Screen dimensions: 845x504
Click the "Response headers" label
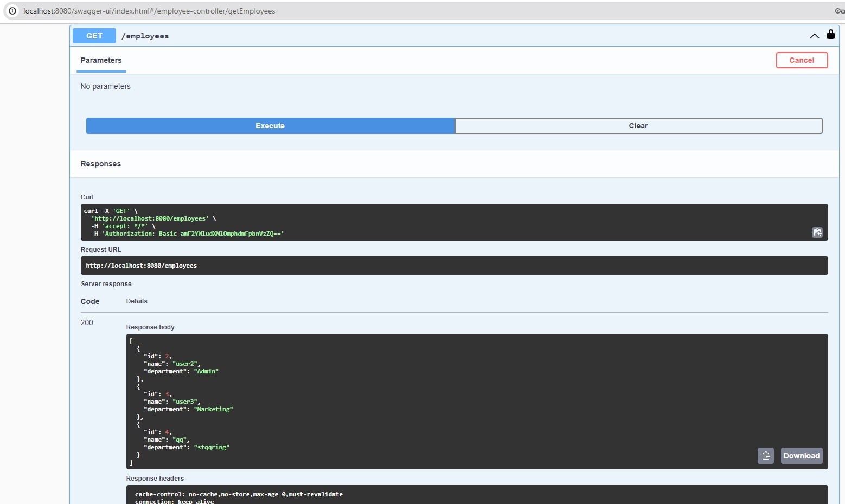pos(155,479)
